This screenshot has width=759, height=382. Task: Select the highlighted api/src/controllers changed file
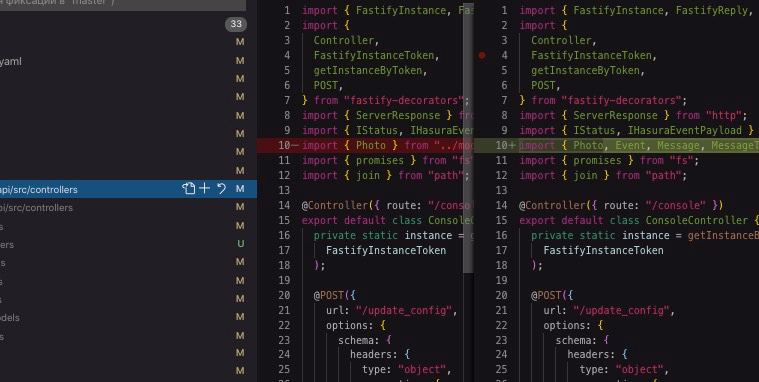pyautogui.click(x=128, y=189)
